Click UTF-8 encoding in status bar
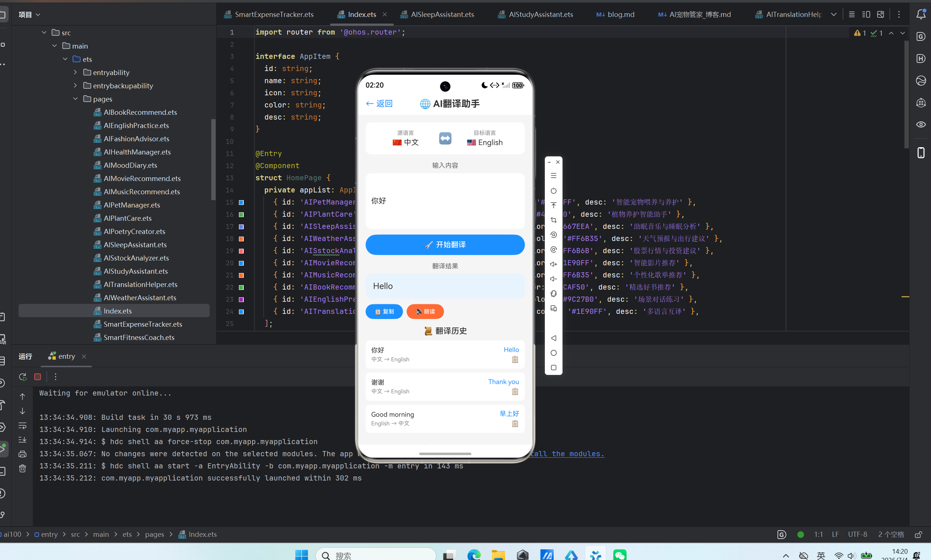This screenshot has height=560, width=931. [857, 534]
